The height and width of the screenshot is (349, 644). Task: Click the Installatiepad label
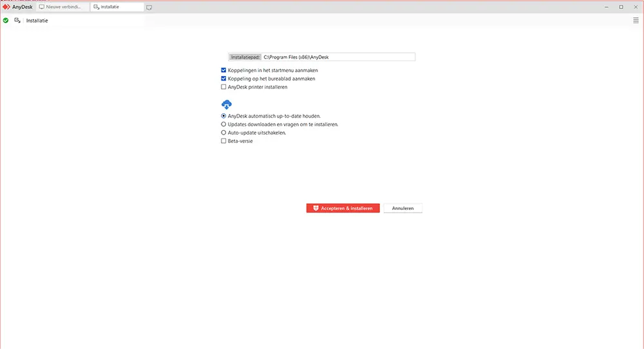[x=245, y=57]
